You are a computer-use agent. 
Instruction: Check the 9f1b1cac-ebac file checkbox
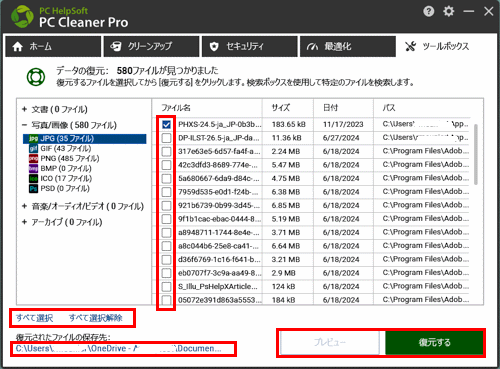pyautogui.click(x=166, y=219)
